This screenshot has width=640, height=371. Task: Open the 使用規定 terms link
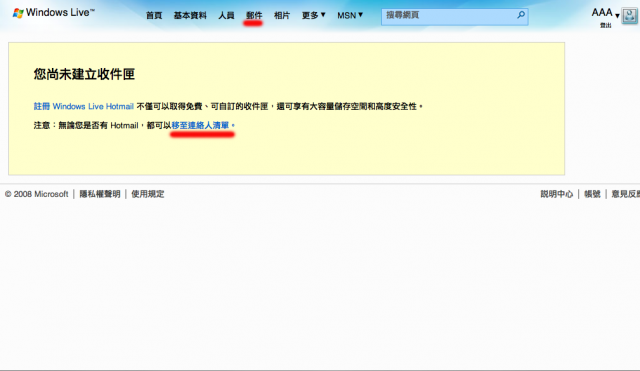(x=148, y=194)
